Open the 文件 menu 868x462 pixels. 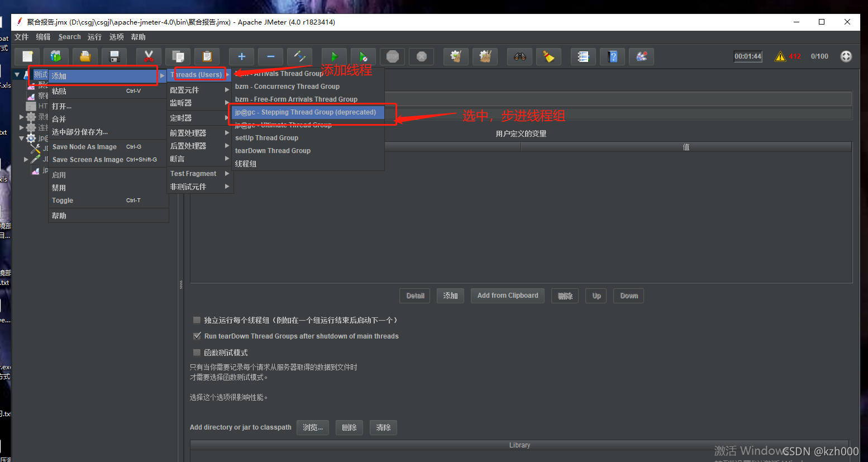pyautogui.click(x=22, y=37)
